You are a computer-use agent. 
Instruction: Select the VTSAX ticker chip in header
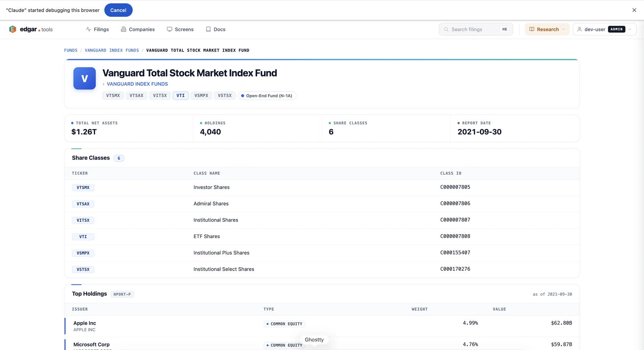(136, 96)
